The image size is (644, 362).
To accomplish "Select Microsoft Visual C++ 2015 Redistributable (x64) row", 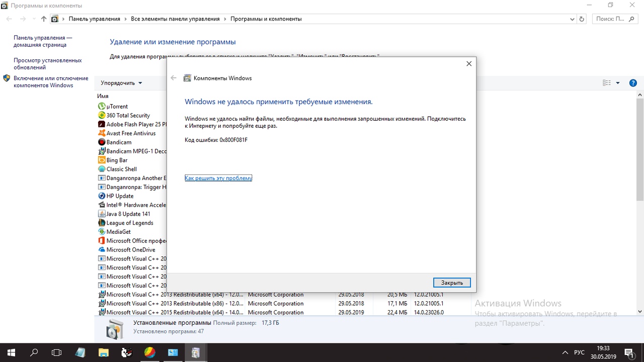I will coord(284,312).
